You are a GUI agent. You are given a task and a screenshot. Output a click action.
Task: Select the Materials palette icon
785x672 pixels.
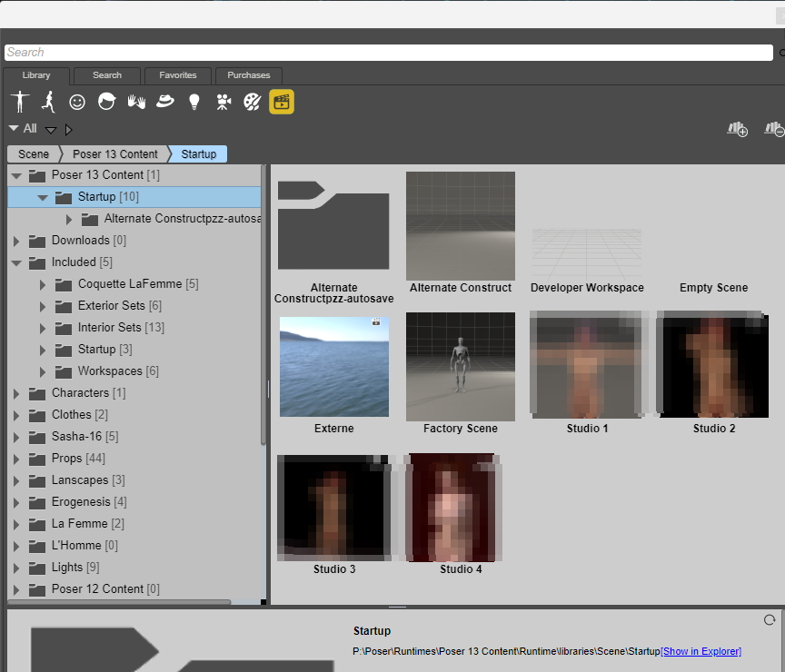point(252,102)
